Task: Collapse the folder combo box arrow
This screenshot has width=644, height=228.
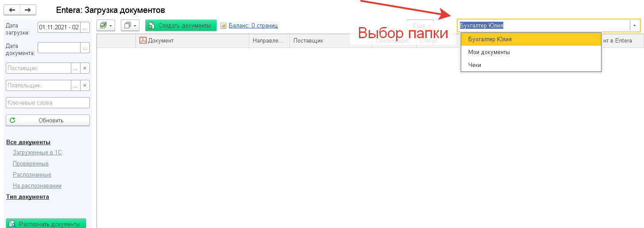Action: [635, 26]
